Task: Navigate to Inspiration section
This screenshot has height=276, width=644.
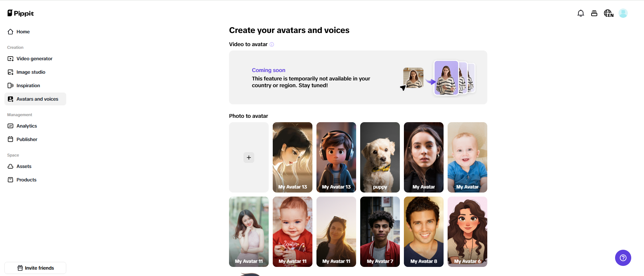Action: point(28,85)
